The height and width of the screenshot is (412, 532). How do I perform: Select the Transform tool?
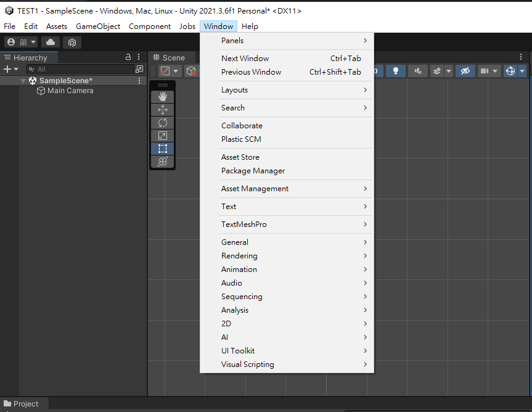click(x=163, y=162)
